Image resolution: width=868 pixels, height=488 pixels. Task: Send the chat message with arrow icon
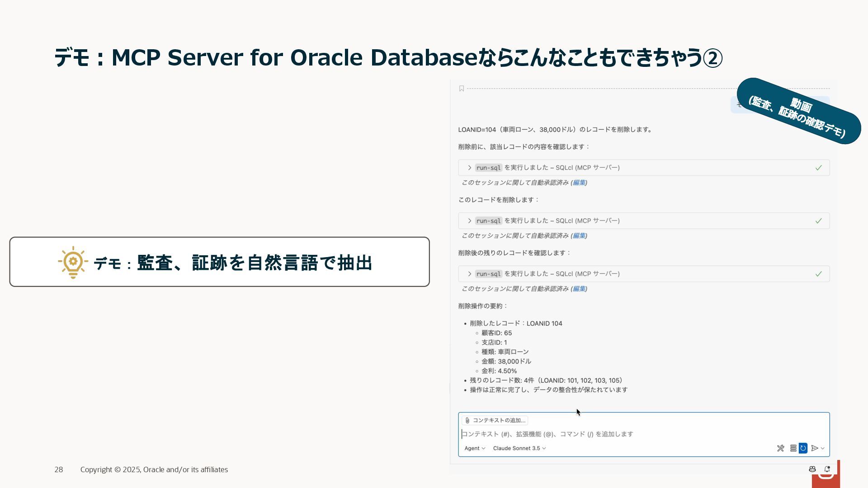point(815,448)
